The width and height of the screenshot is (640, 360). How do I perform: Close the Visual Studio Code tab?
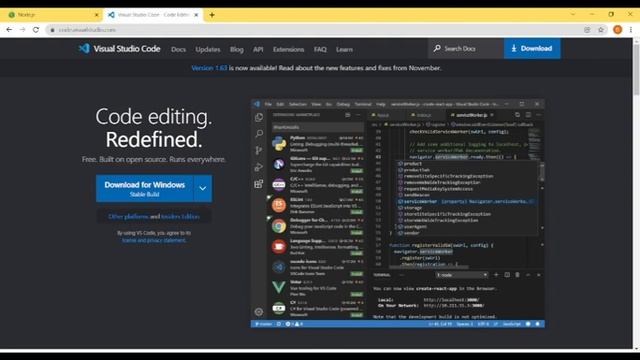click(x=196, y=15)
